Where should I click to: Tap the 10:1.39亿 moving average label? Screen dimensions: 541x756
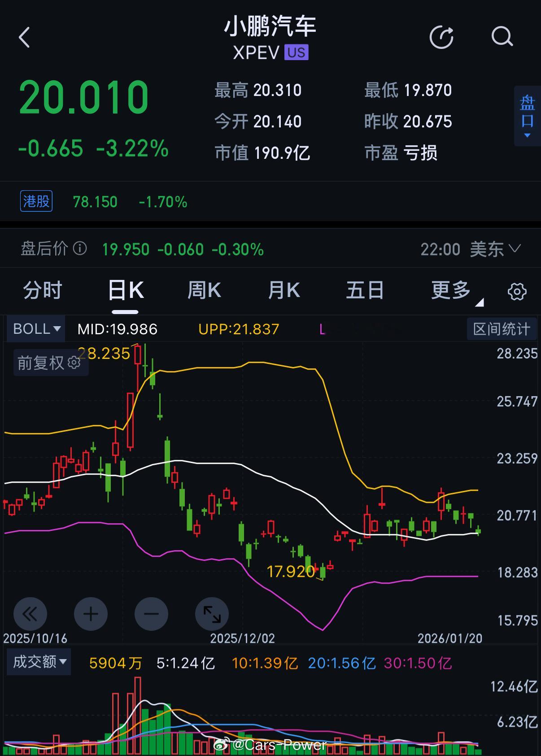pyautogui.click(x=265, y=663)
